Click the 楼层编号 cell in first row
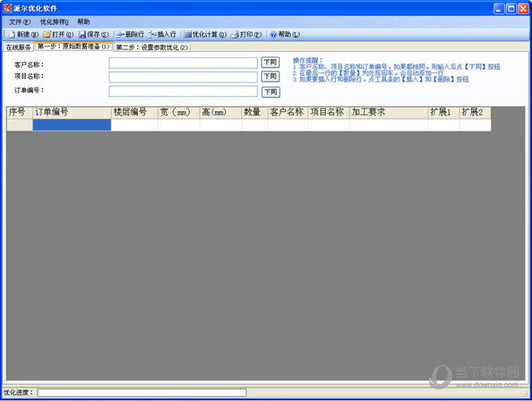 coord(135,125)
